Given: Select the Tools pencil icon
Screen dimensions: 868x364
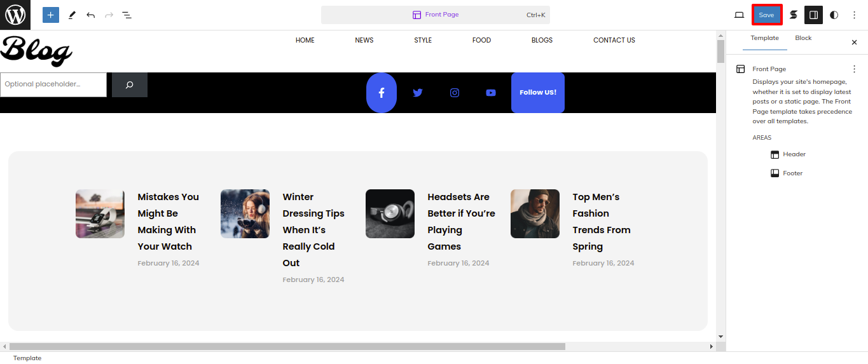Looking at the screenshot, I should pos(72,15).
